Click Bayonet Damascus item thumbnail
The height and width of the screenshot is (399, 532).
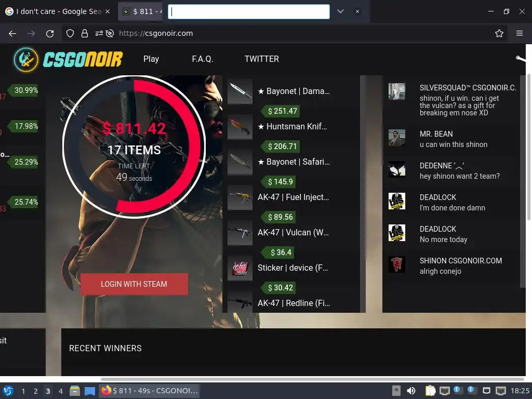240,91
